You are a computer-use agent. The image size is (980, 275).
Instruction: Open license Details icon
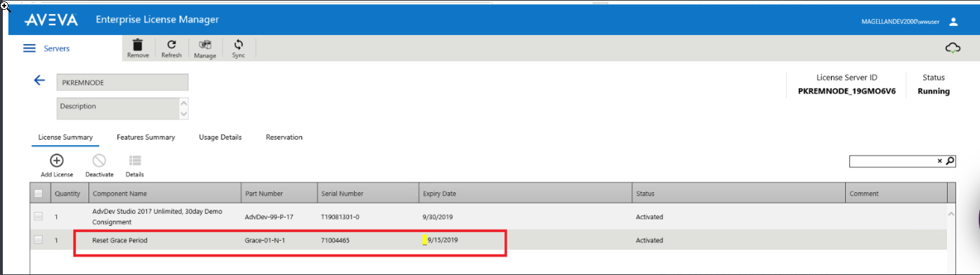click(135, 161)
